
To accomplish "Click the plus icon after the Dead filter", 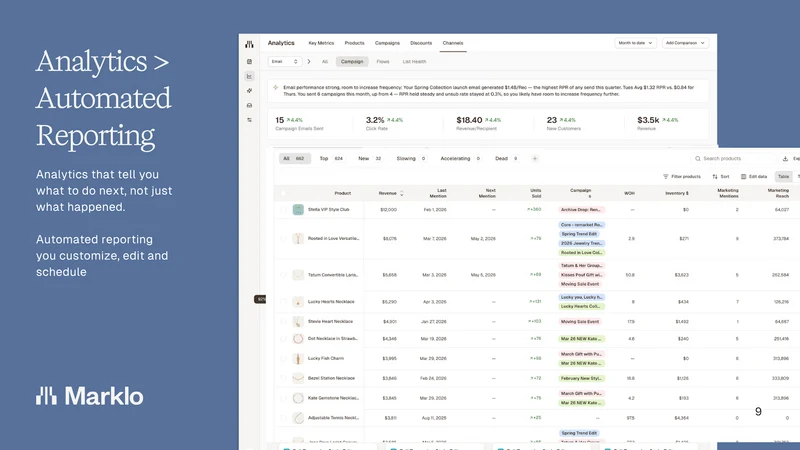I will pyautogui.click(x=535, y=159).
